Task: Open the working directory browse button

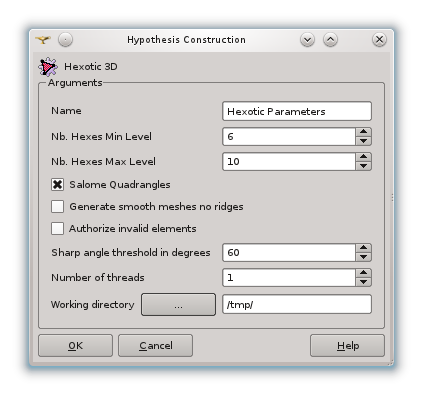Action: 178,304
